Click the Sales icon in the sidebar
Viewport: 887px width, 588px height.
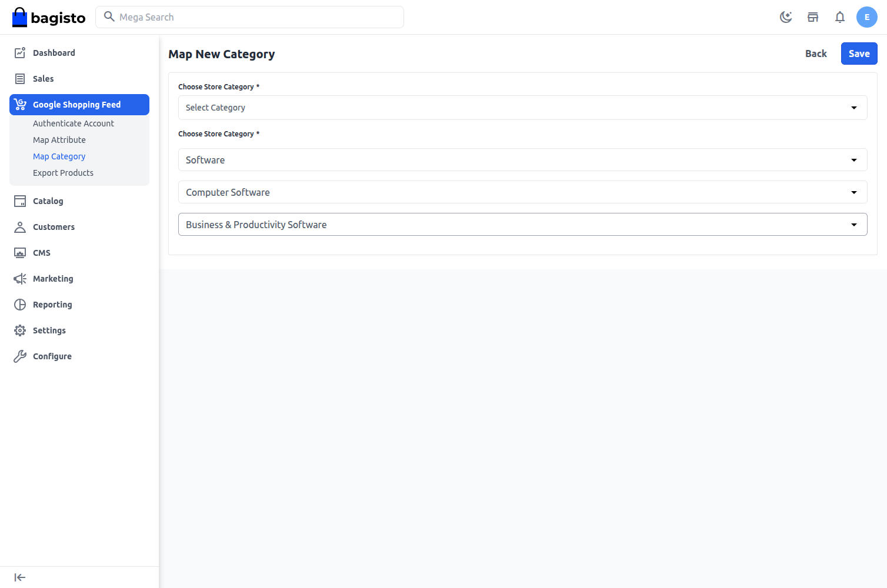pyautogui.click(x=19, y=78)
